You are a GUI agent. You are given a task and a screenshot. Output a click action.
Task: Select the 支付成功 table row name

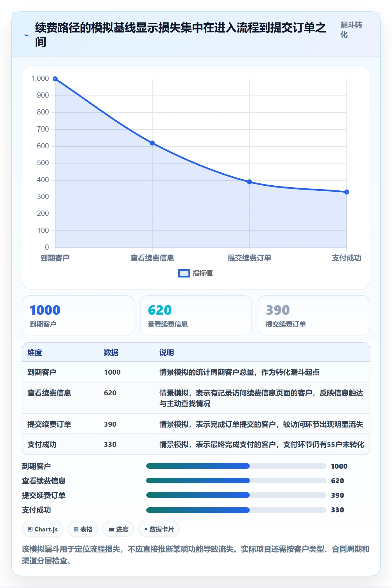click(x=42, y=444)
